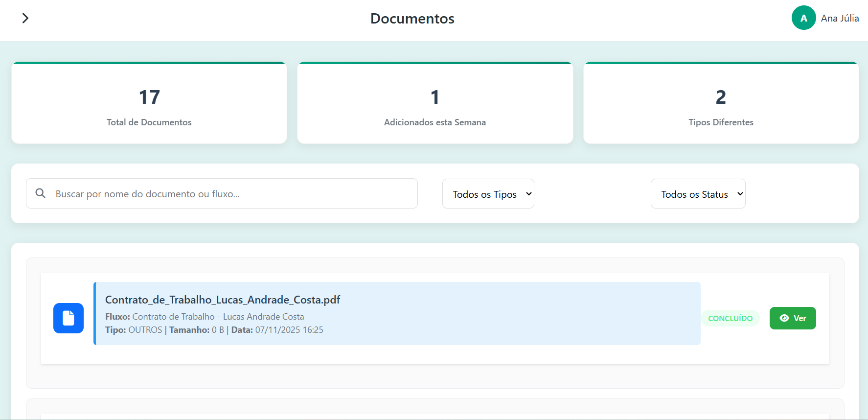Image resolution: width=868 pixels, height=420 pixels.
Task: Click the green user avatar "A"
Action: 803,18
